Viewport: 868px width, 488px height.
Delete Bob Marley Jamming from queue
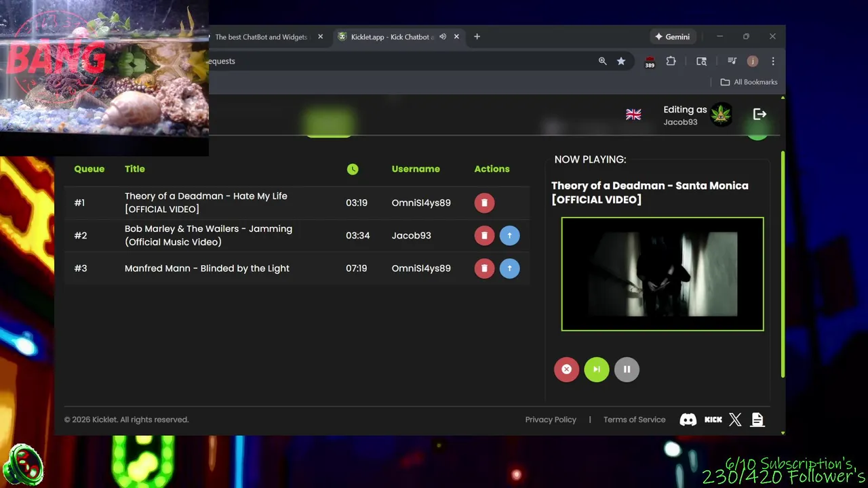point(484,235)
